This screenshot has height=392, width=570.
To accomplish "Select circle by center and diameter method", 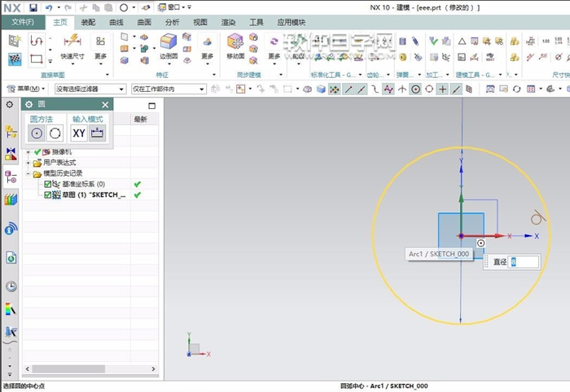I will [37, 133].
